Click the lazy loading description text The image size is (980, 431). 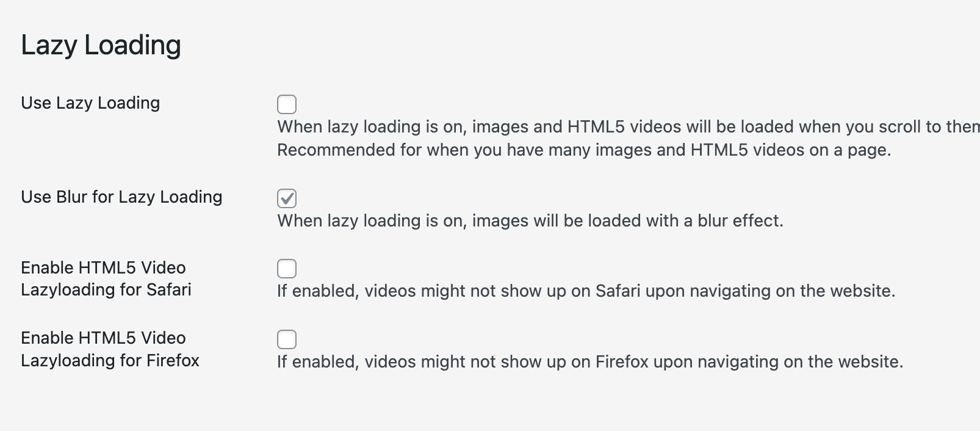tap(549, 128)
